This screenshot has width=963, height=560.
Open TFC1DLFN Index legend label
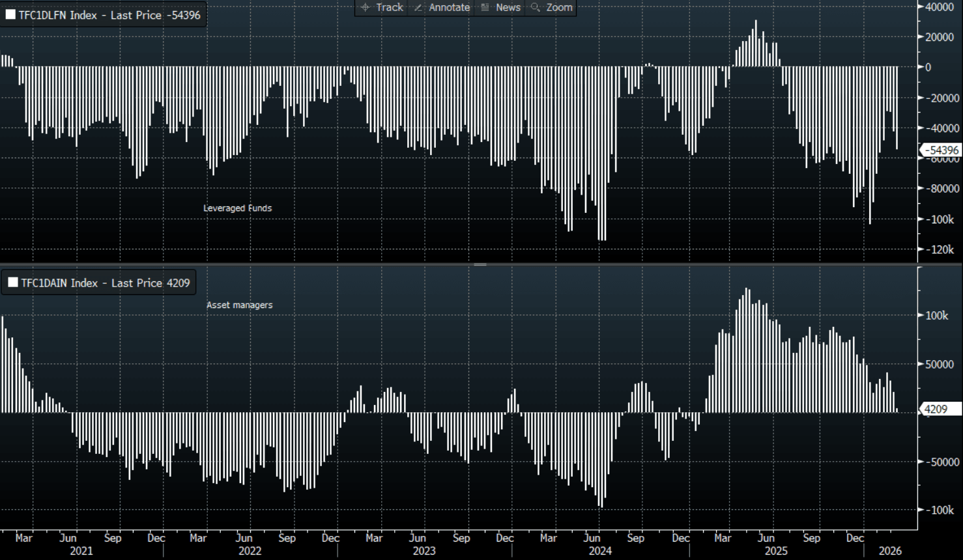(57, 15)
